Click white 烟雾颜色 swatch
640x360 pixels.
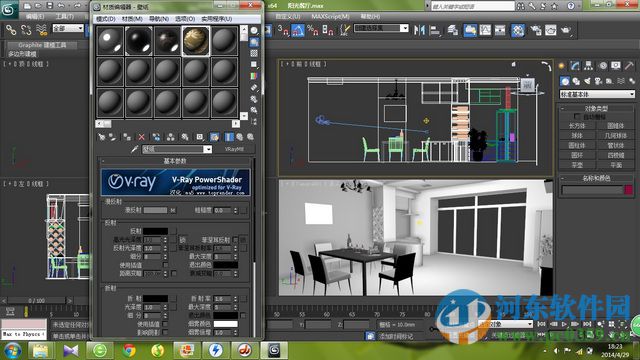[225, 324]
